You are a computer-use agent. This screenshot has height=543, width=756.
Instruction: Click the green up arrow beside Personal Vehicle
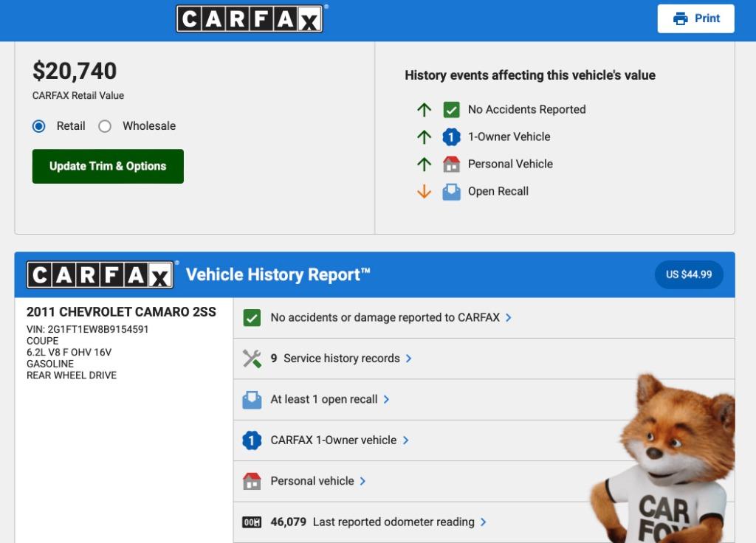(424, 165)
